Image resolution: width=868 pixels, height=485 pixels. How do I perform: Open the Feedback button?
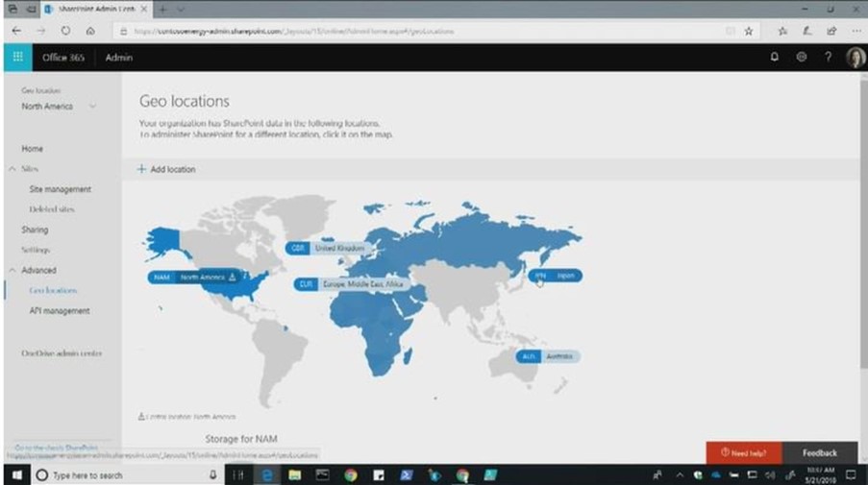coord(820,453)
